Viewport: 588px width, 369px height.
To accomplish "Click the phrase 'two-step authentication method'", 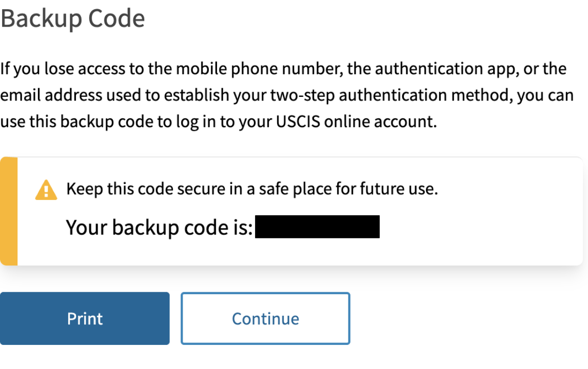I will point(391,95).
